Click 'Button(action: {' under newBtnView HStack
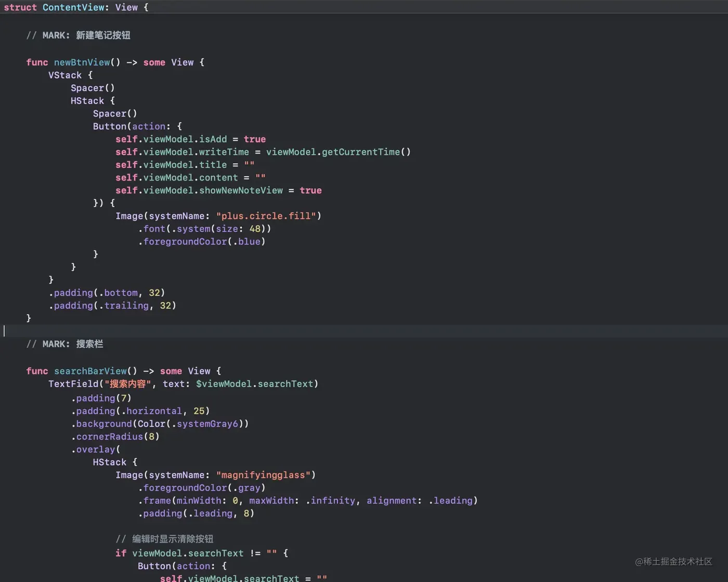Image resolution: width=728 pixels, height=582 pixels. tap(137, 126)
